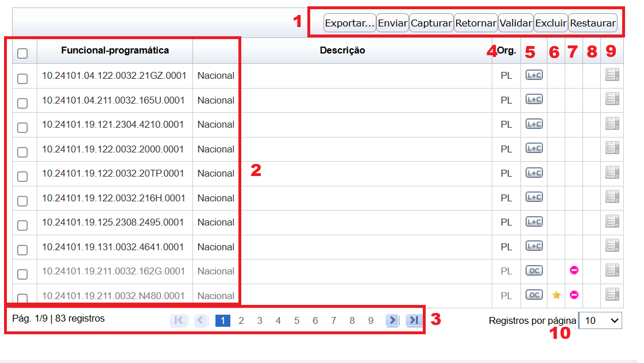The image size is (644, 363).
Task: Click the Descrição column header
Action: pyautogui.click(x=342, y=51)
